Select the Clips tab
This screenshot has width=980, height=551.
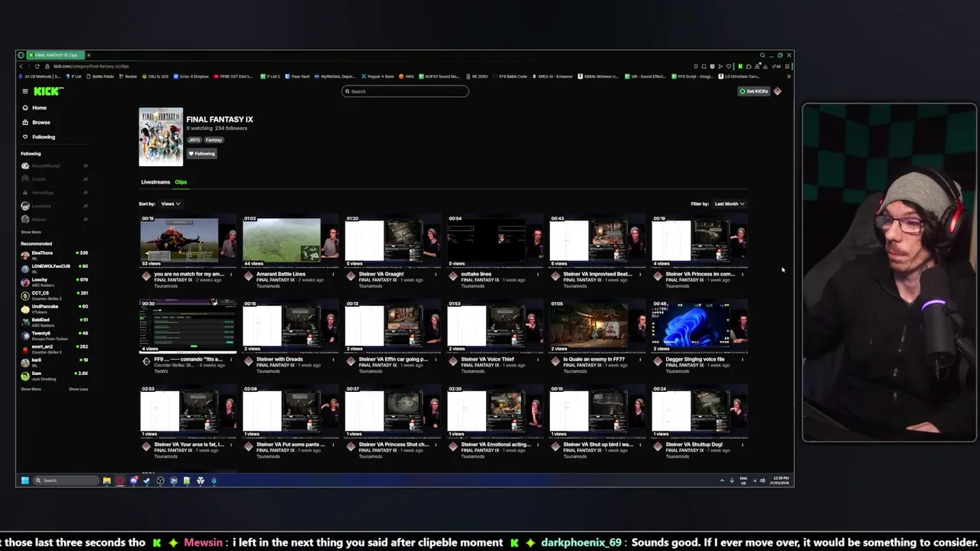tap(181, 182)
